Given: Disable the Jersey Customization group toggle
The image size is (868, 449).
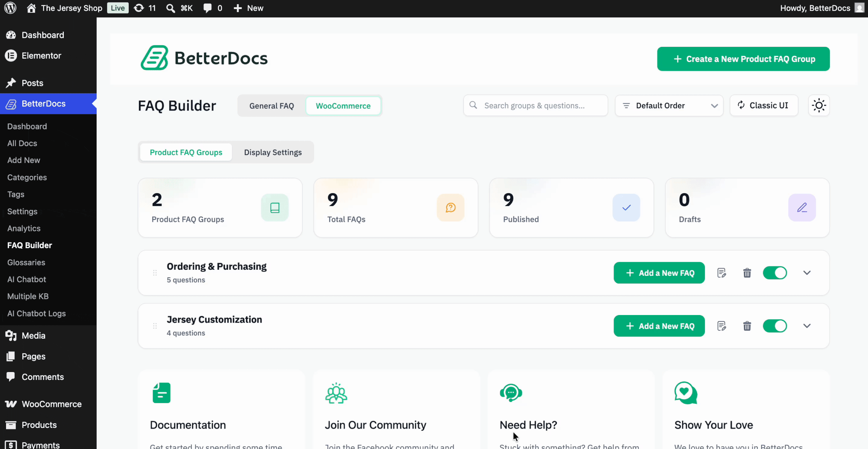Looking at the screenshot, I should pos(775,326).
